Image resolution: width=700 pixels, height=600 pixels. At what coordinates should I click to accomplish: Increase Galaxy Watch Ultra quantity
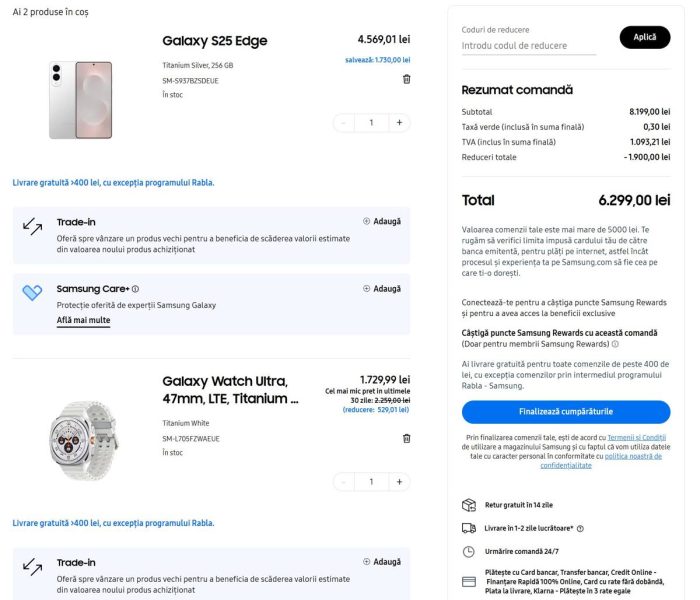(x=399, y=482)
